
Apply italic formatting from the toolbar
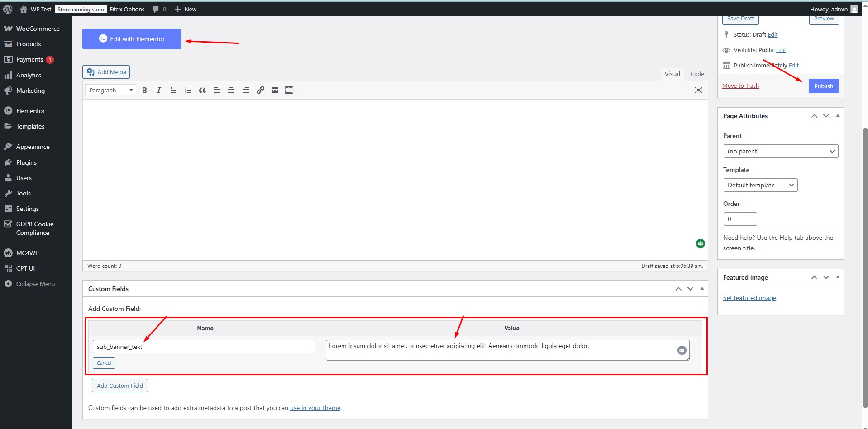click(159, 91)
